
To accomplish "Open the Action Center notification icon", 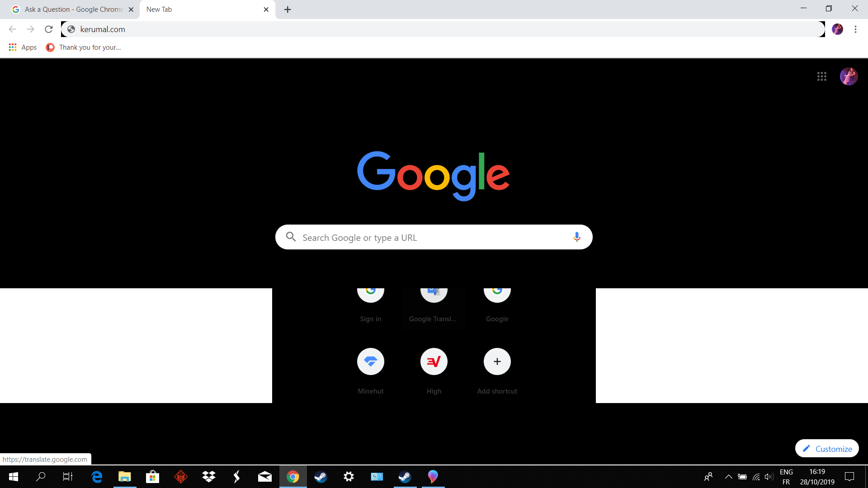I will pyautogui.click(x=849, y=477).
